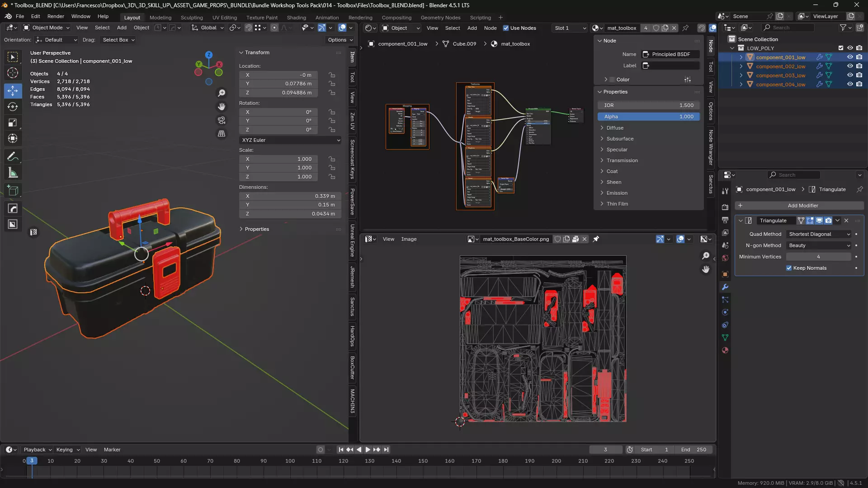Viewport: 868px width, 488px height.
Task: Switch to the Shading workspace tab
Action: pyautogui.click(x=297, y=18)
